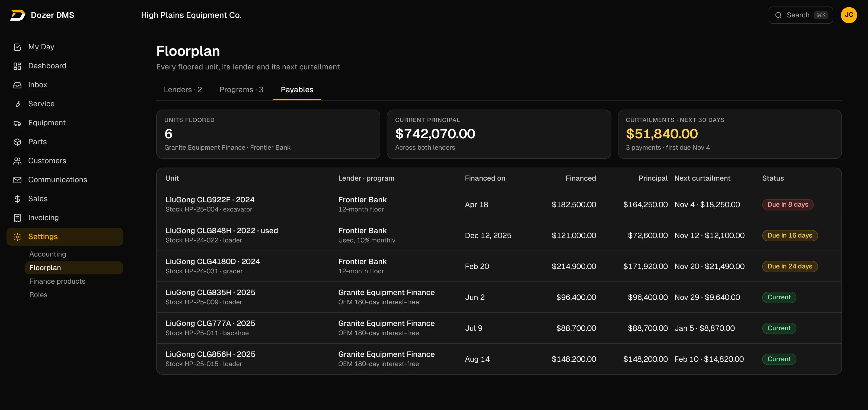The width and height of the screenshot is (868, 410).
Task: Click the search magnifier icon
Action: [x=778, y=15]
